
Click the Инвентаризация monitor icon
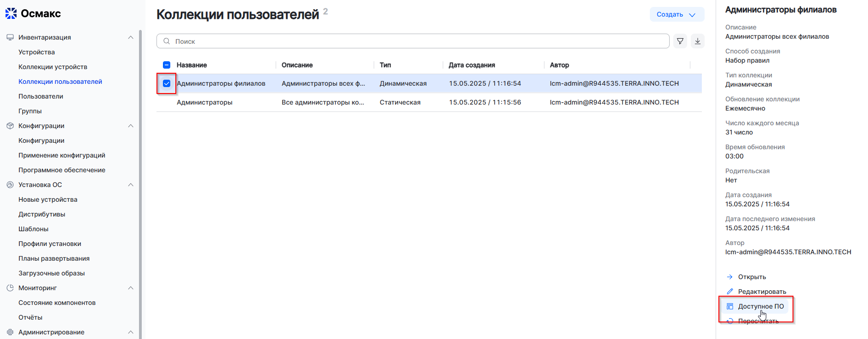click(10, 37)
